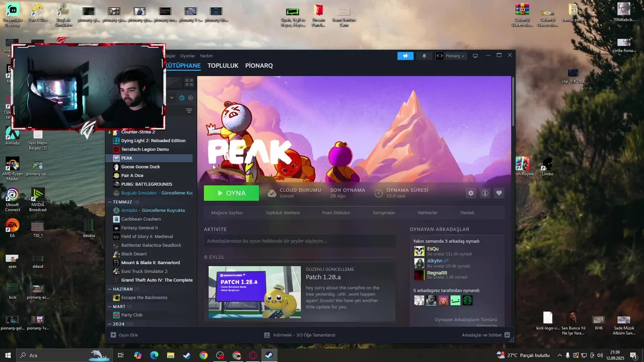Open the library filter options icon
This screenshot has height=362, width=644.
click(189, 111)
